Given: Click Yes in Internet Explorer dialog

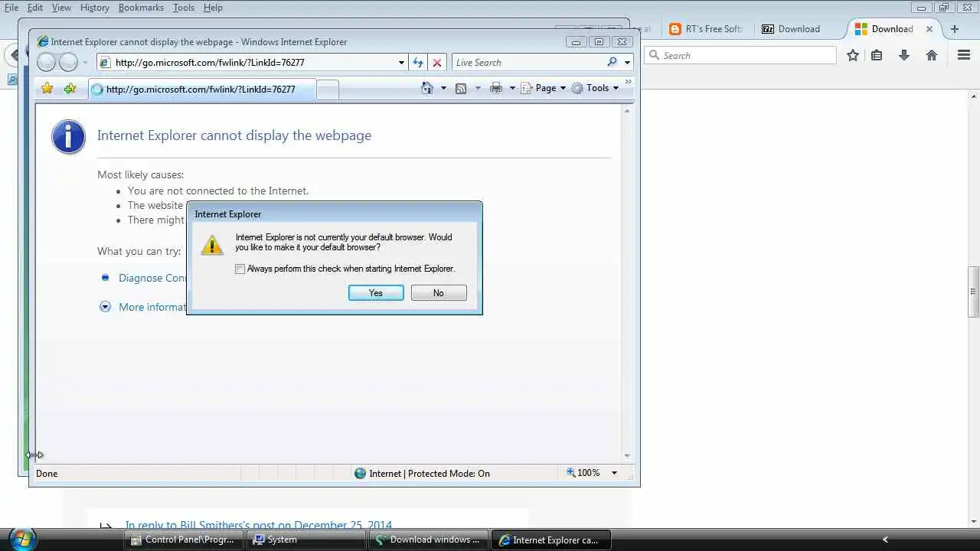Looking at the screenshot, I should coord(376,293).
